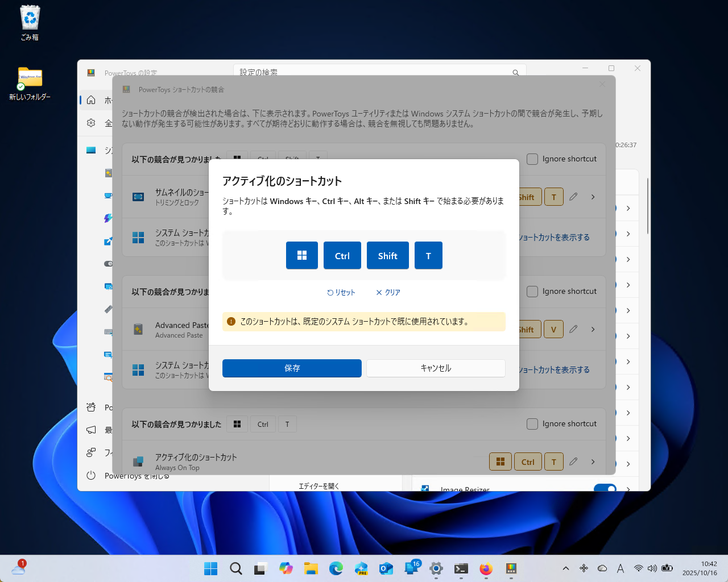Select the Color Picker sidebar icon
The image size is (728, 582).
tap(108, 241)
